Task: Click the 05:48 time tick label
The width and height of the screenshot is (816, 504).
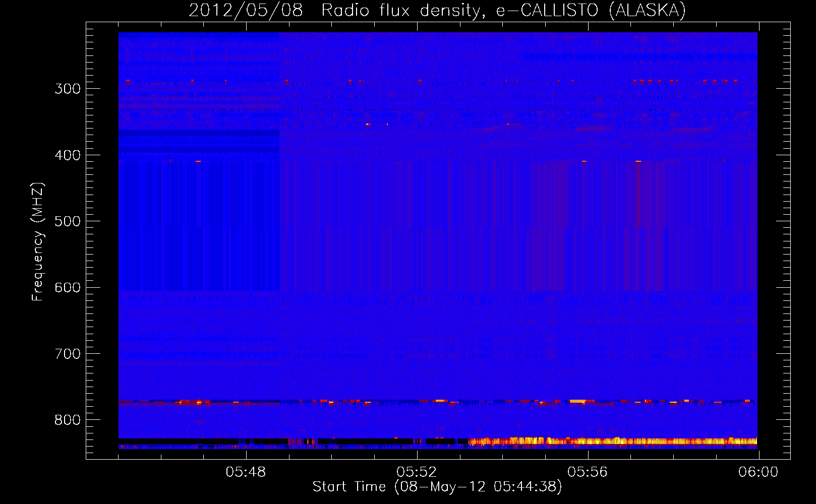Action: [246, 472]
